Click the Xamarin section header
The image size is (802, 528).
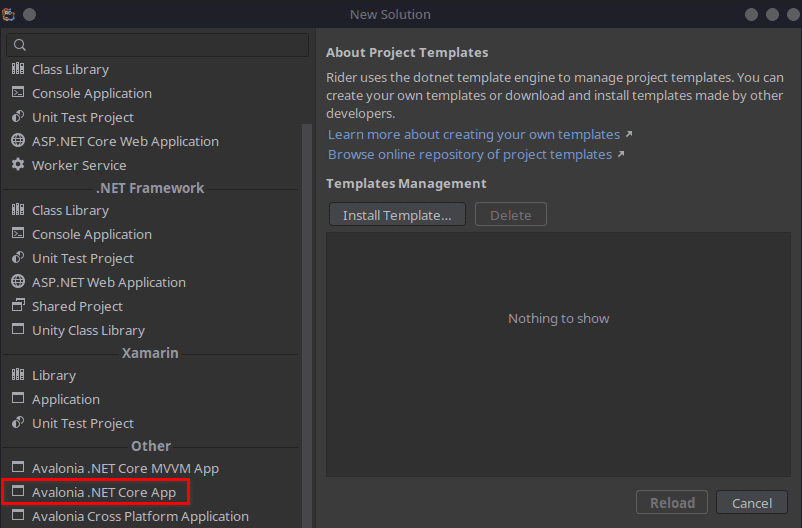click(x=150, y=353)
